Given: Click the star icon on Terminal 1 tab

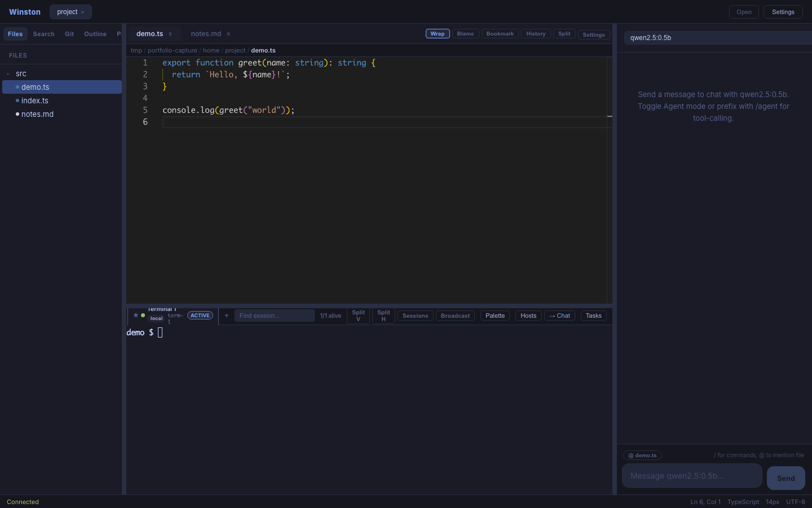Looking at the screenshot, I should [136, 316].
